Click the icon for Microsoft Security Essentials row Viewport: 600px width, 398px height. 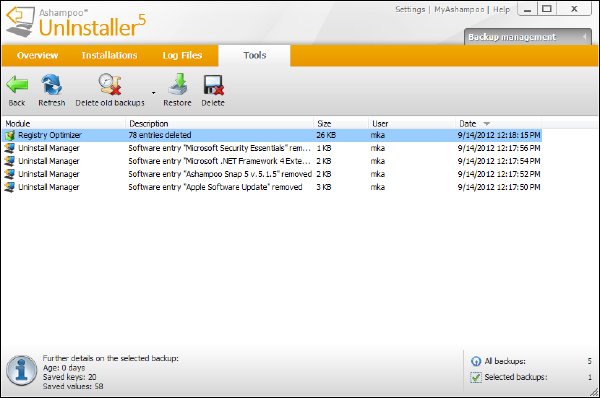click(x=10, y=148)
